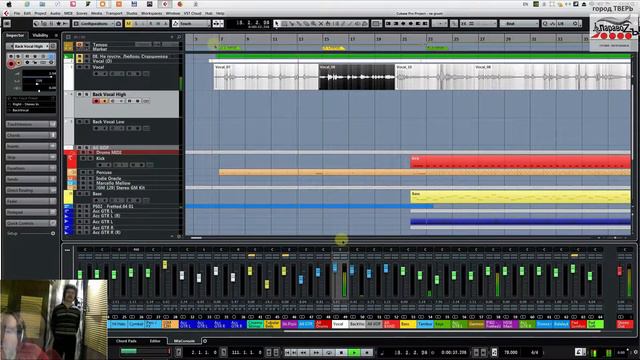The image size is (640, 360).
Task: Select the Bass mixer channel label
Action: tap(407, 324)
